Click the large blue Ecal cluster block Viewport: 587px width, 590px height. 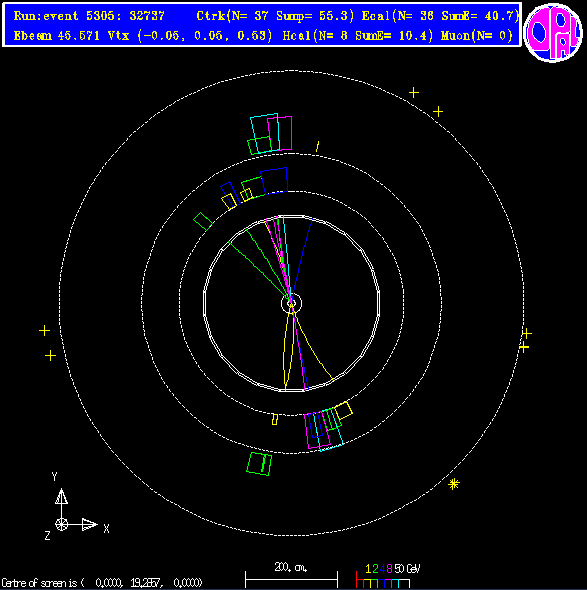pos(274,181)
